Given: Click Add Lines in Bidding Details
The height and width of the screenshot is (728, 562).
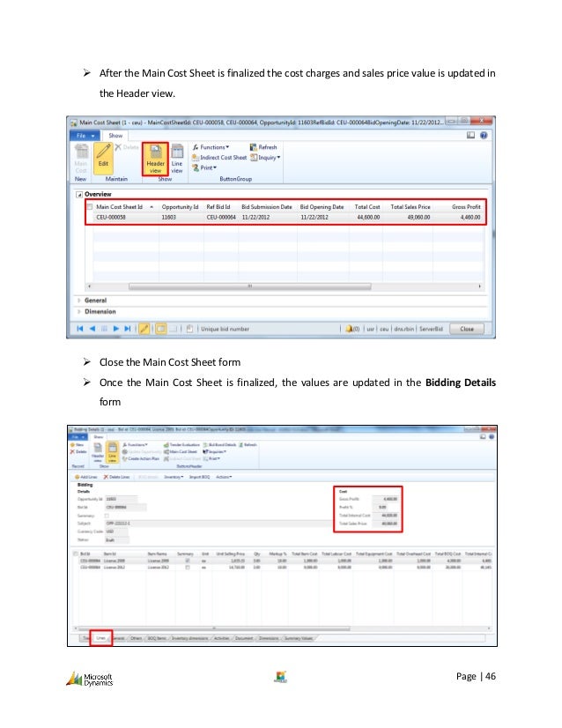Looking at the screenshot, I should [x=85, y=477].
